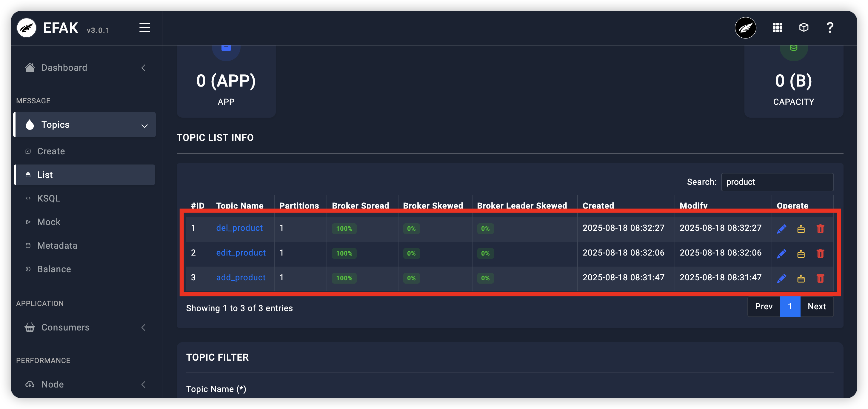Select the List menu item
Image resolution: width=868 pixels, height=409 pixels.
tap(84, 175)
